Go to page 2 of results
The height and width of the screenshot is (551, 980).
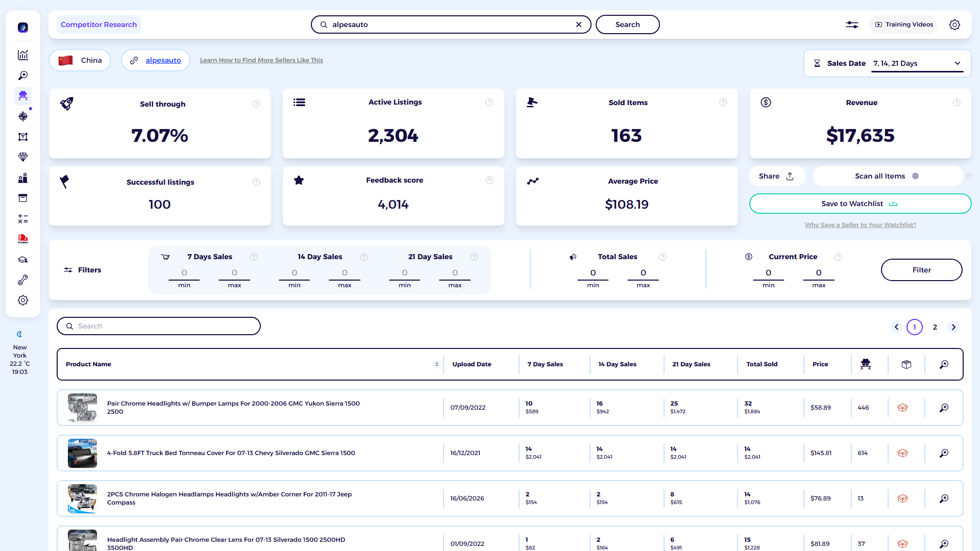935,327
